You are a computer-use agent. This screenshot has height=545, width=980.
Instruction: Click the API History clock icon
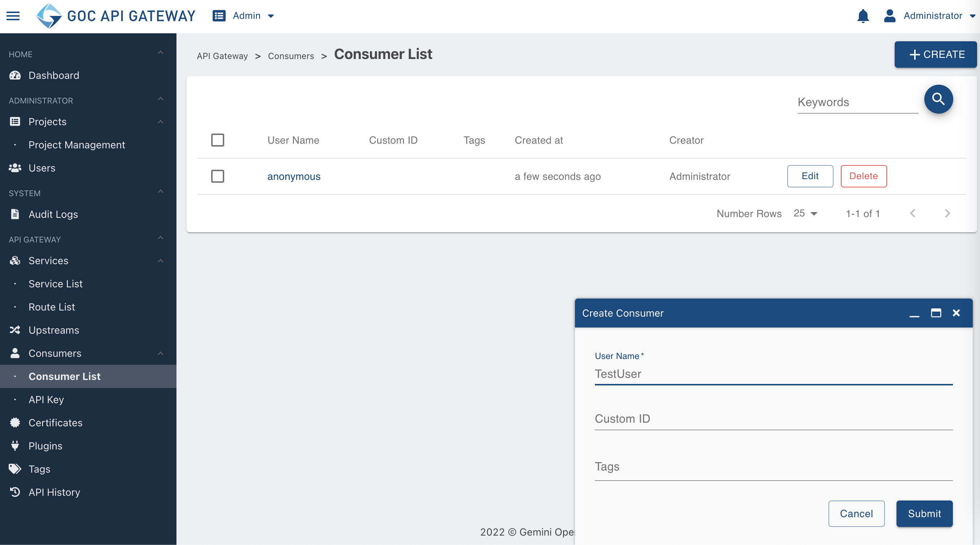15,492
